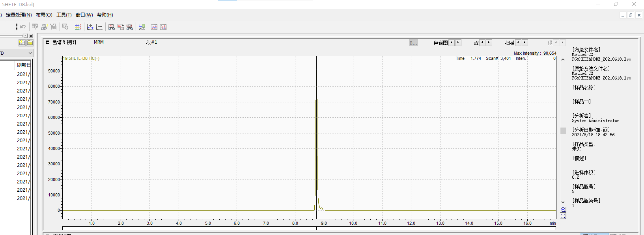Step to next scan with 扫描 right arrow
644x235 pixels.
[525, 43]
